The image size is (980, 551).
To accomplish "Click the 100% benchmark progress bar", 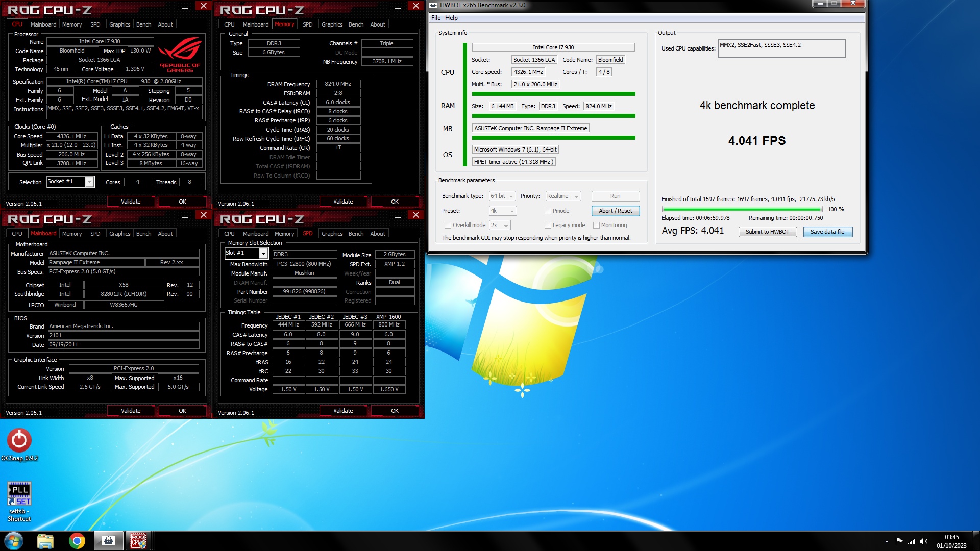I will point(742,209).
